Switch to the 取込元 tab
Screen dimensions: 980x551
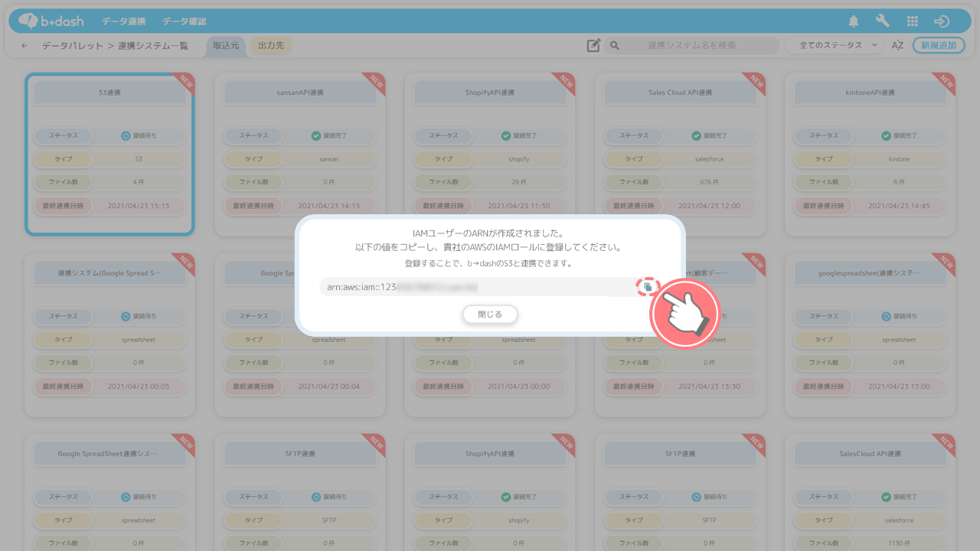pyautogui.click(x=226, y=46)
